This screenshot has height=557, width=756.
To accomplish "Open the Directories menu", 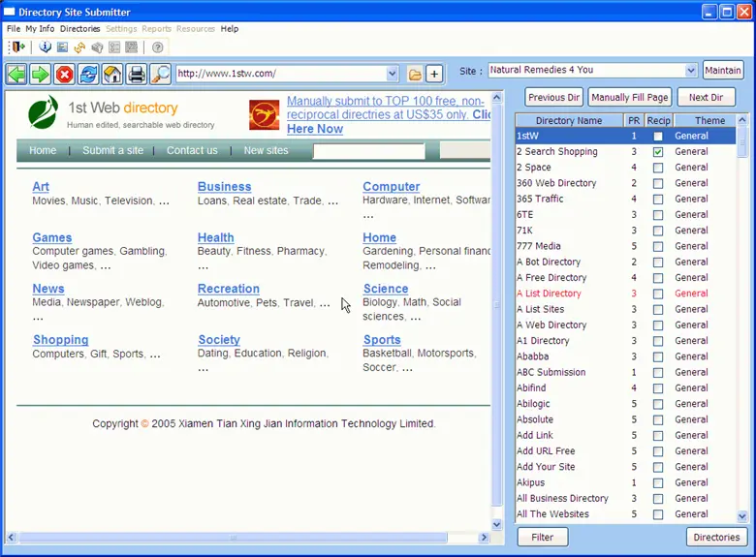I will [x=79, y=29].
